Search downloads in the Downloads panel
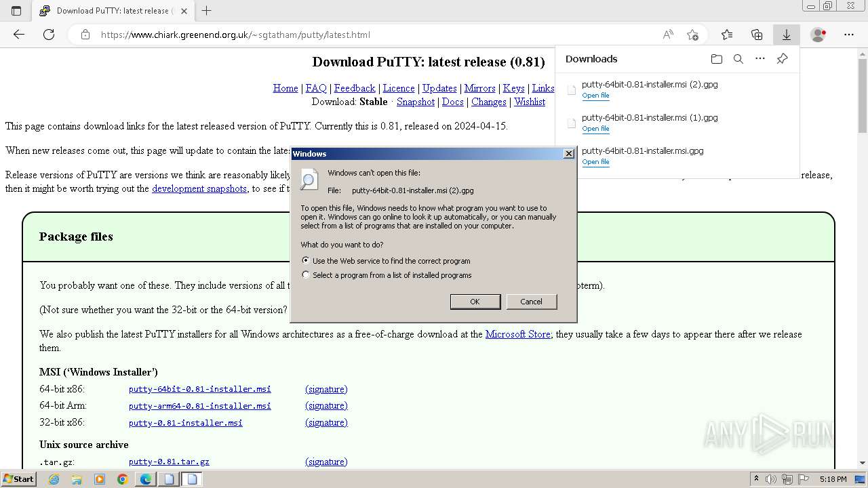868x488 pixels. pos(738,59)
